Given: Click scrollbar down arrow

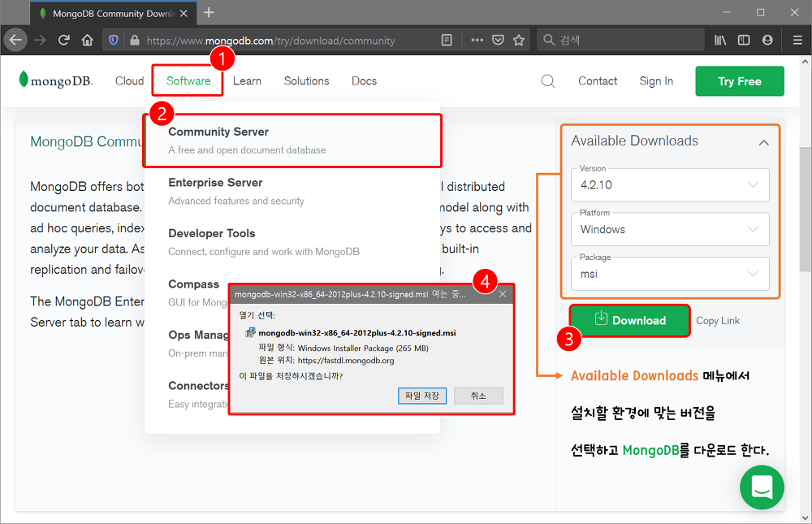Looking at the screenshot, I should pyautogui.click(x=805, y=517).
